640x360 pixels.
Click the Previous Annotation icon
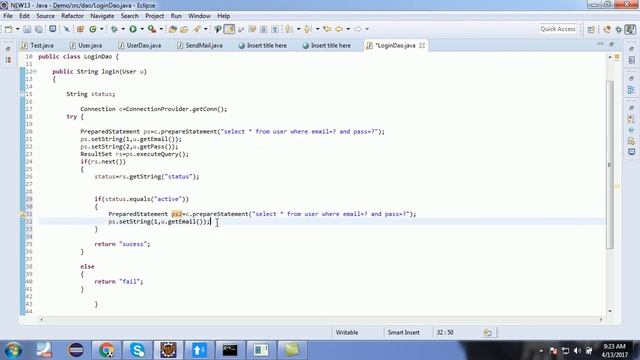[308, 29]
